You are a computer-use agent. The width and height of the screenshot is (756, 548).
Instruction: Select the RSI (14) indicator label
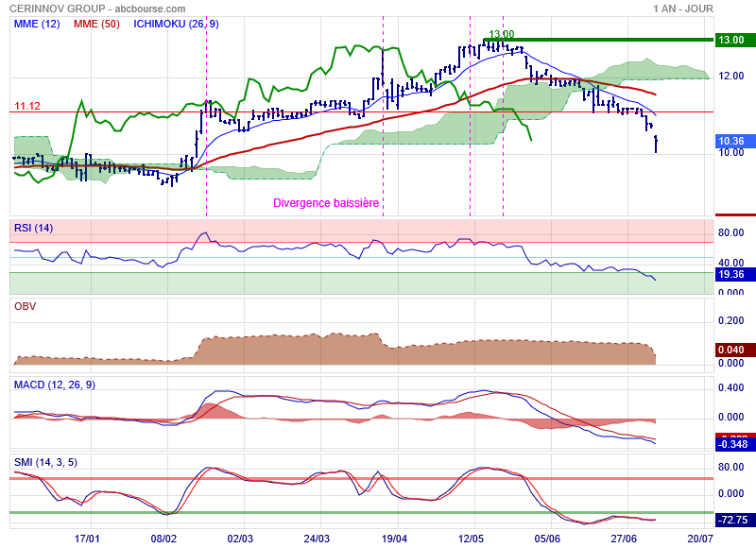point(34,228)
